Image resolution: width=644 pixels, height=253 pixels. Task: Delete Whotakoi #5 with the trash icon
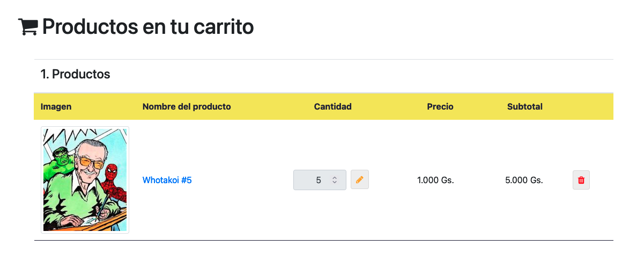click(x=581, y=180)
